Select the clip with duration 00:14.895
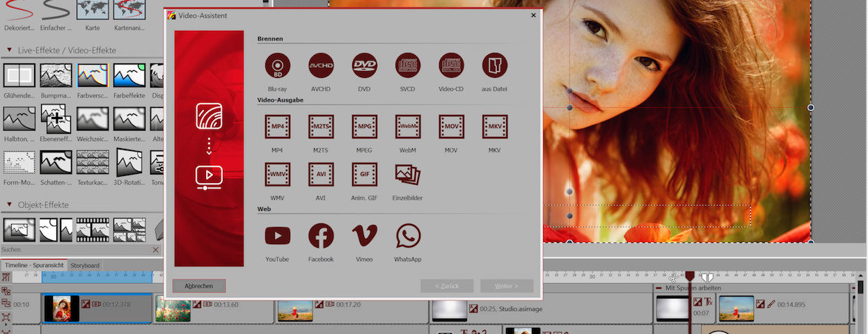Viewport: 868px width, 334px height. tap(783, 308)
